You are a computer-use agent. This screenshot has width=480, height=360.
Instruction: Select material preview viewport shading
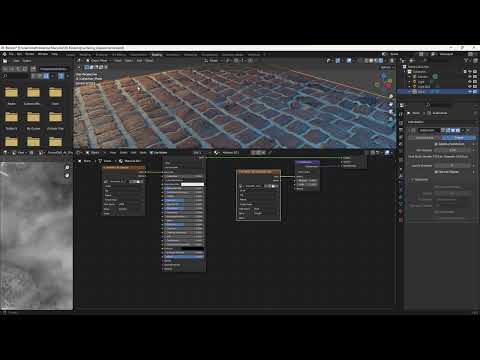(x=376, y=61)
